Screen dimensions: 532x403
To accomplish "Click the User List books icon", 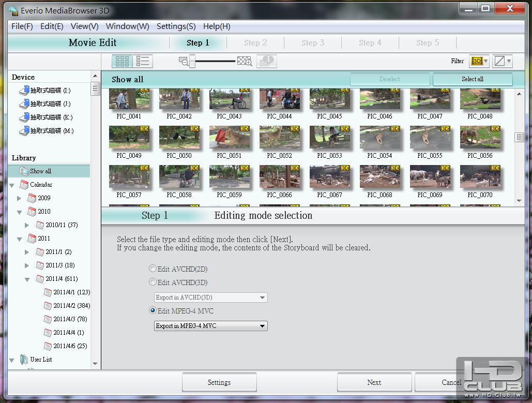I will pyautogui.click(x=24, y=359).
